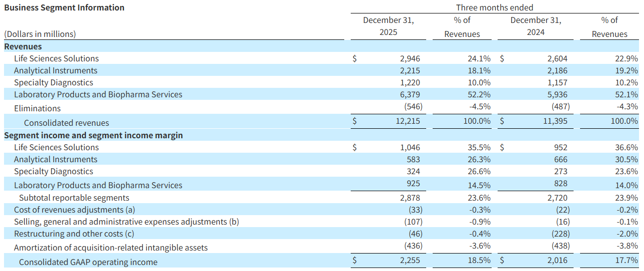Click the Cost of revenues adjustments (a) label
Screen dimensions: 644x271
coord(74,210)
